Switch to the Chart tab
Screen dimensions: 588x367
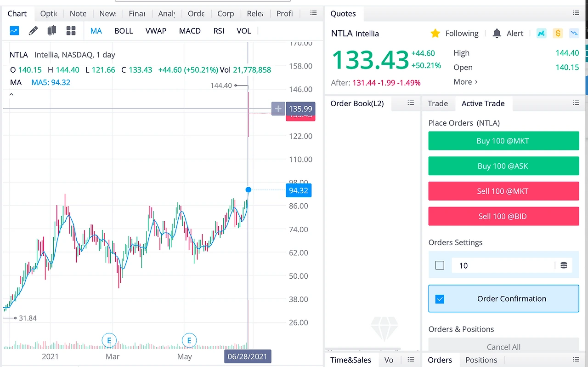click(x=17, y=13)
